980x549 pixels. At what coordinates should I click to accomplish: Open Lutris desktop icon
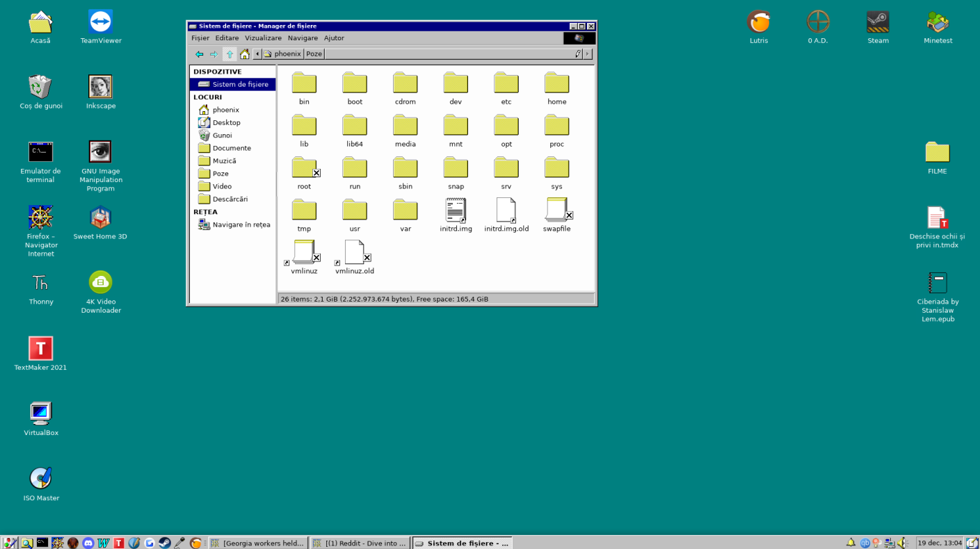pos(759,26)
